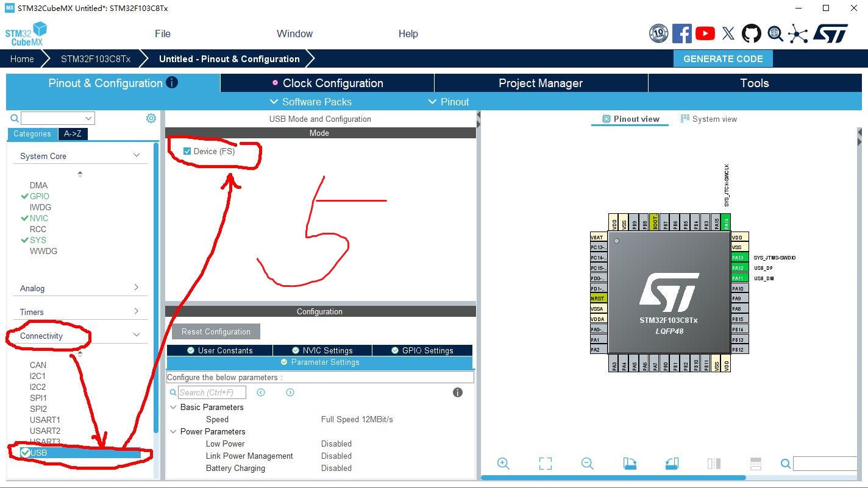Click the ST community network icon
Screen dimensions: 868x488
[x=797, y=34]
